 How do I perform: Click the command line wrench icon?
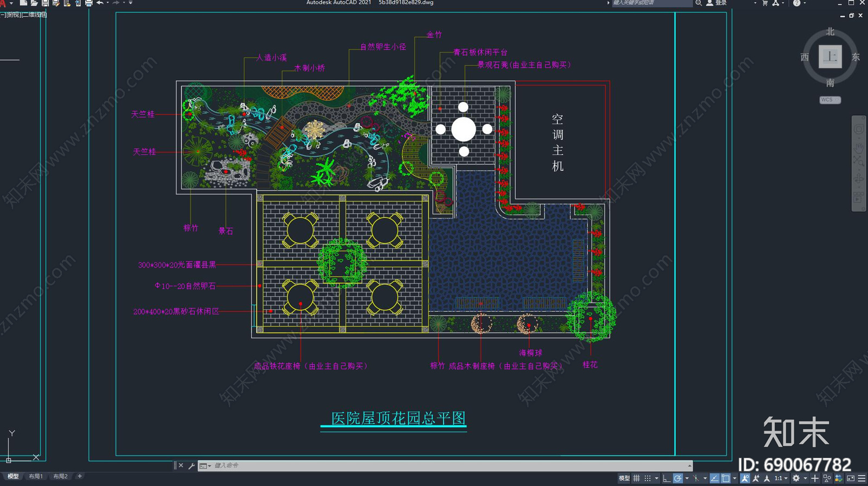(x=192, y=465)
